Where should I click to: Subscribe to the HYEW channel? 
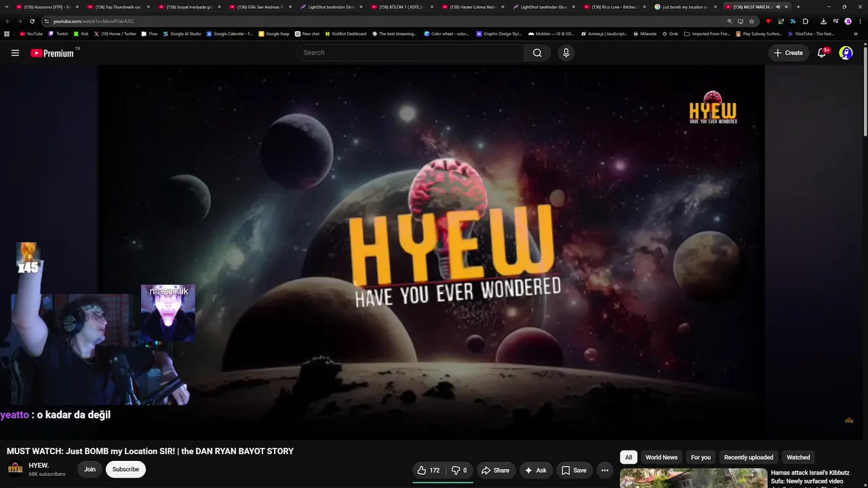125,469
